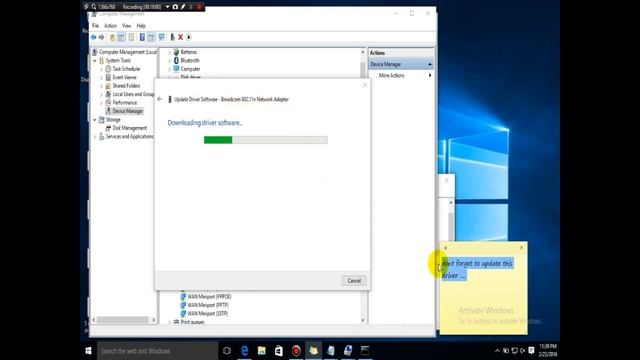Image resolution: width=640 pixels, height=360 pixels.
Task: Click the down-arrow Disable device toolbar icon
Action: 189,37
